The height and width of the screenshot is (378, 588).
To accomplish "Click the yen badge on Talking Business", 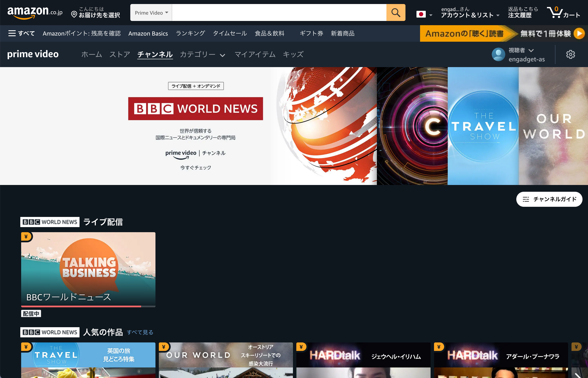I will click(x=26, y=237).
